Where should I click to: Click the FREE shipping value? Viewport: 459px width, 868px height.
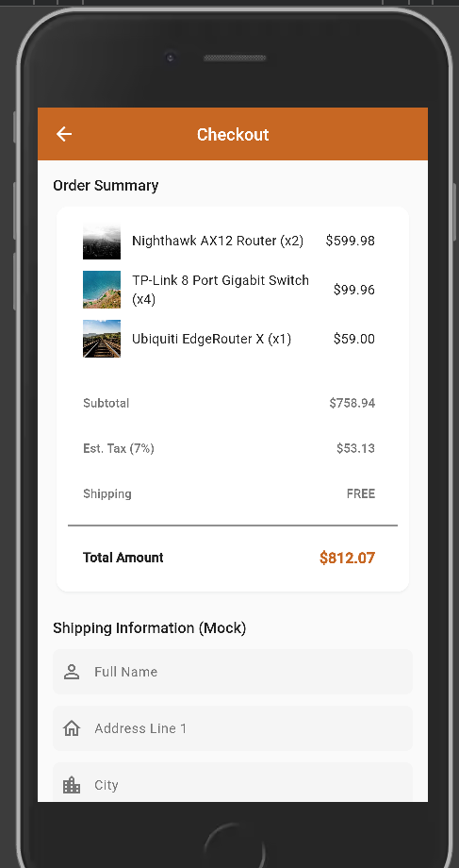[x=361, y=493]
